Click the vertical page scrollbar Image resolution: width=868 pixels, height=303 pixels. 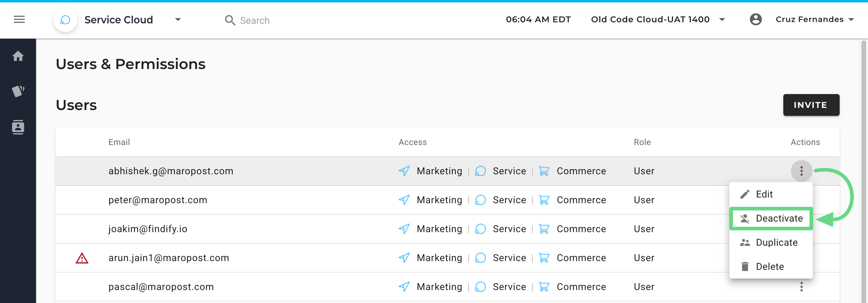click(863, 169)
